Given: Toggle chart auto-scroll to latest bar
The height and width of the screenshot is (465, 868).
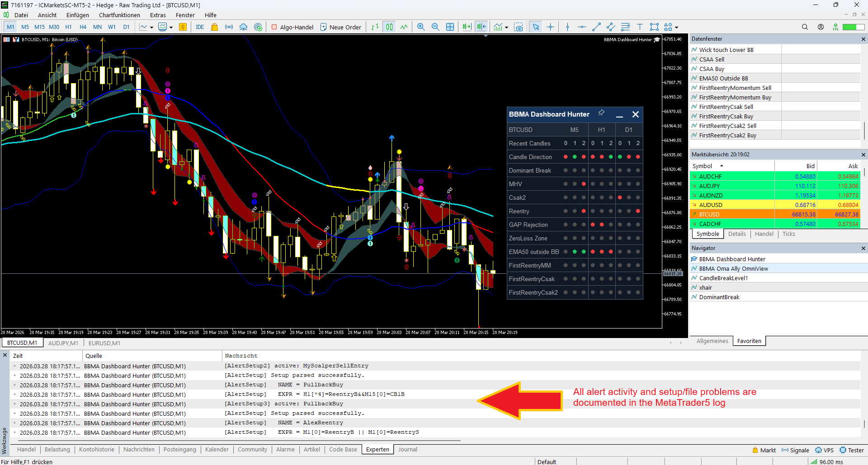Looking at the screenshot, I should coord(467,27).
